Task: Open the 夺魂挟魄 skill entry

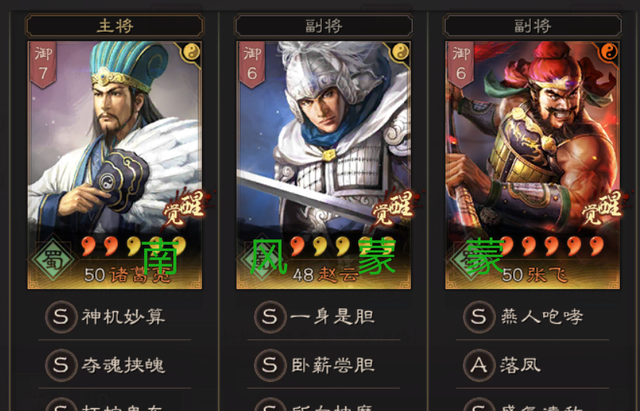Action: 115,365
